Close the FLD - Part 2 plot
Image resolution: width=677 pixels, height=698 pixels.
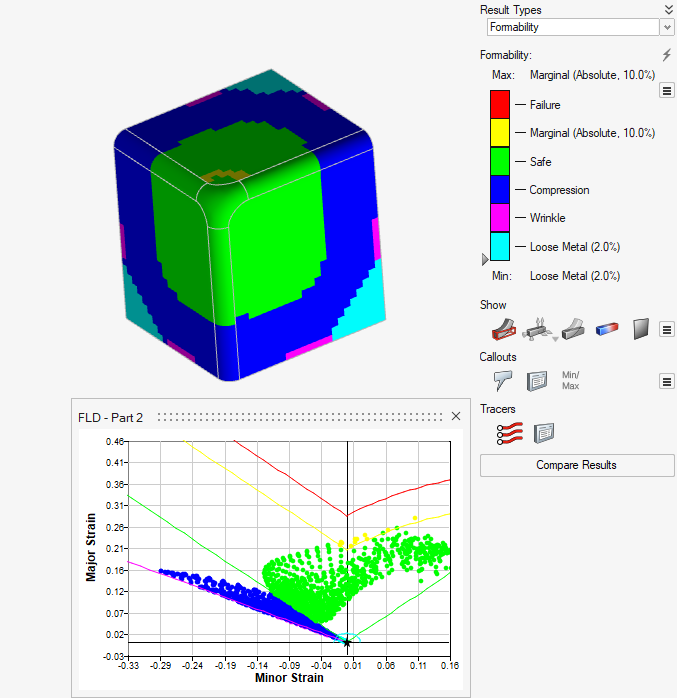(x=456, y=416)
